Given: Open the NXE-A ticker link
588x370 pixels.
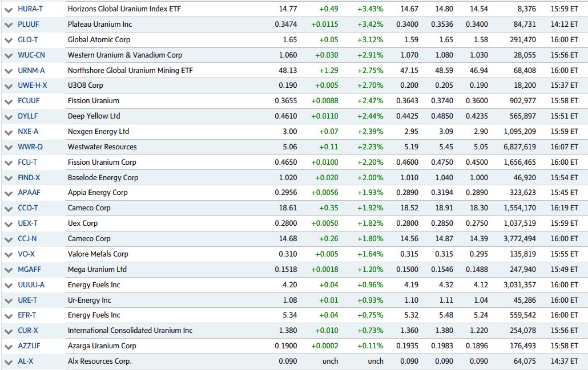Looking at the screenshot, I should [28, 132].
